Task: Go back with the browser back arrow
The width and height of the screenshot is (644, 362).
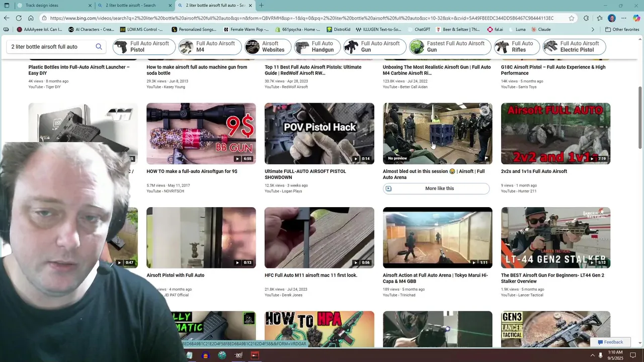Action: (7, 18)
